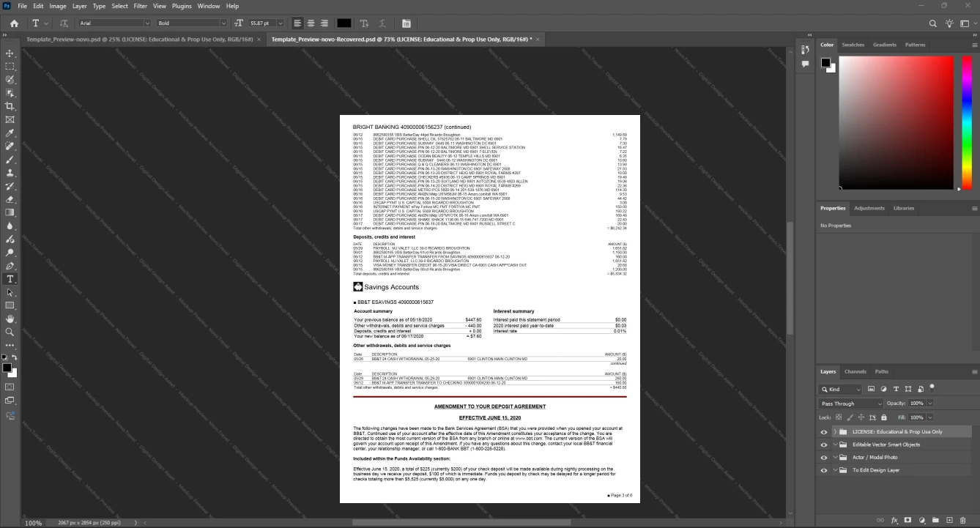Open the Plugins menu
980x528 pixels.
[x=182, y=6]
